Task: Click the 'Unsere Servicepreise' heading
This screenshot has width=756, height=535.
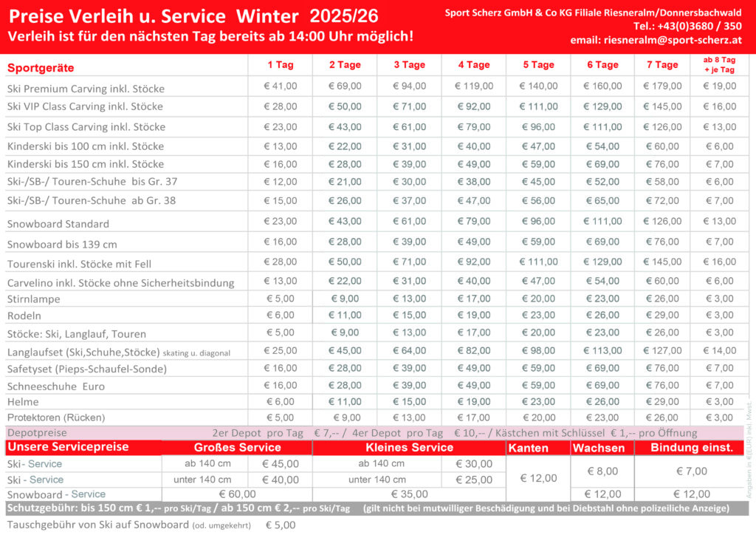Action: tap(68, 447)
